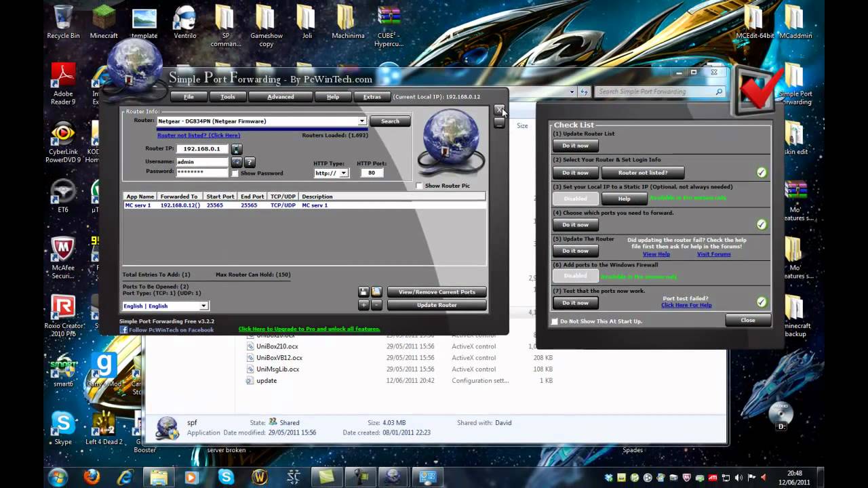Screen dimensions: 868x488
Task: Click the detect router IP icon
Action: click(x=236, y=149)
